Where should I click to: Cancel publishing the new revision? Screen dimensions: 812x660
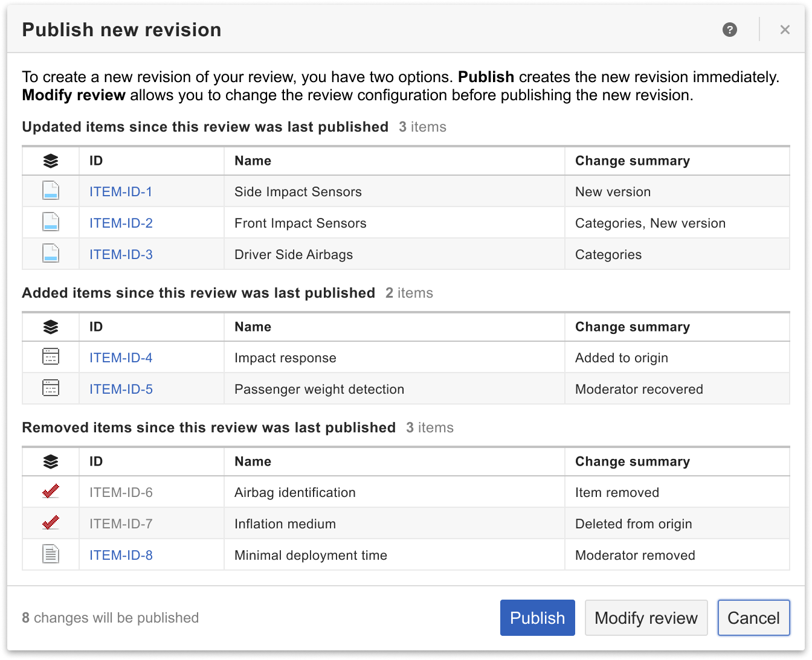753,618
